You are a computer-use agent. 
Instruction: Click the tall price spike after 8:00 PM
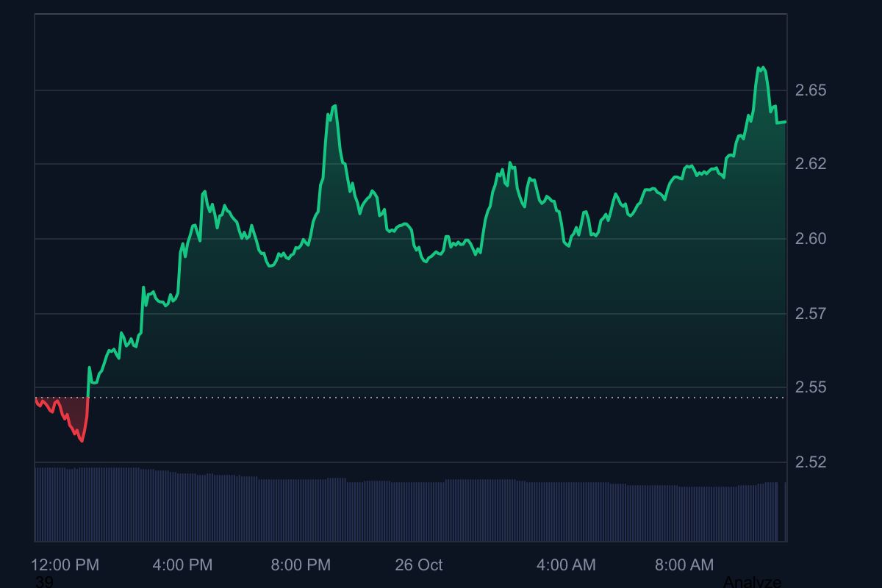[x=334, y=106]
